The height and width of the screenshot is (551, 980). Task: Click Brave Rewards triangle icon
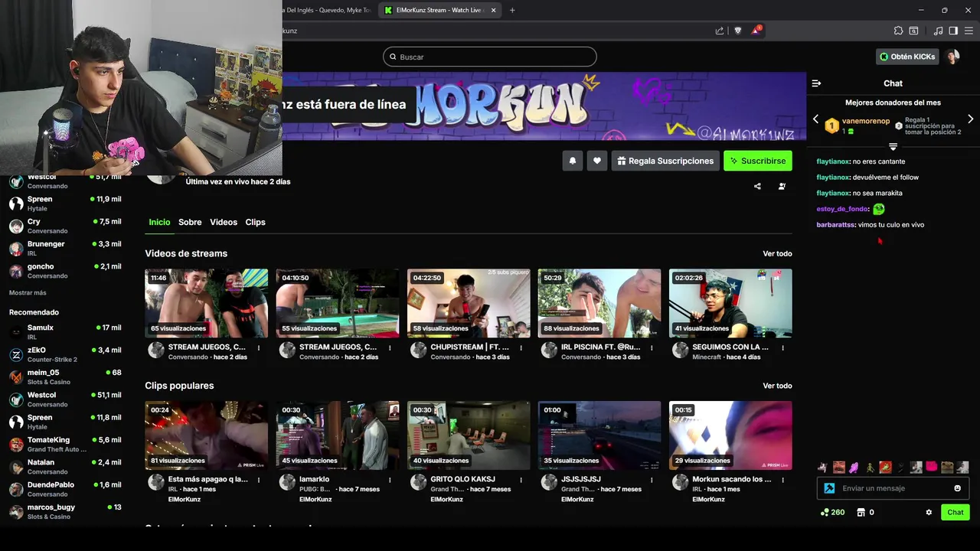[756, 31]
